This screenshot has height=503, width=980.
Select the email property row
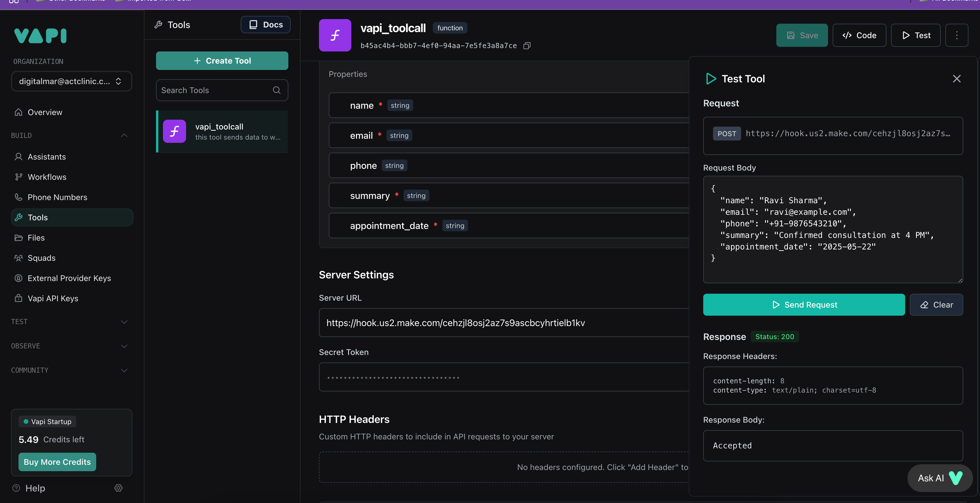(509, 136)
